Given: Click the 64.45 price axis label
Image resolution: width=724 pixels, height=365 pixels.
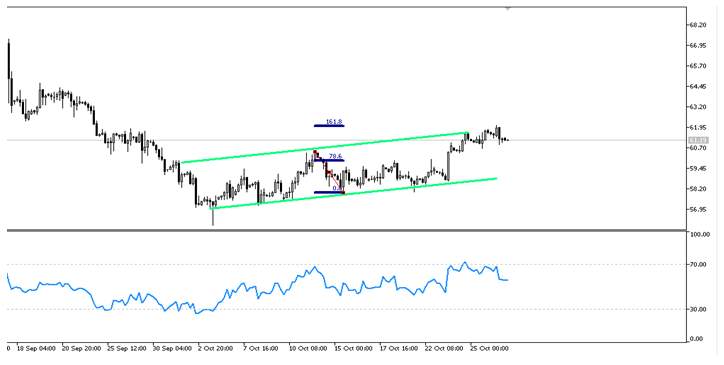Looking at the screenshot, I should (697, 86).
